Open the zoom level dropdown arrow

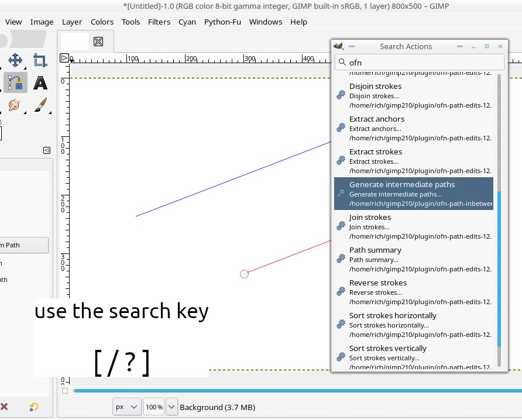coord(171,407)
